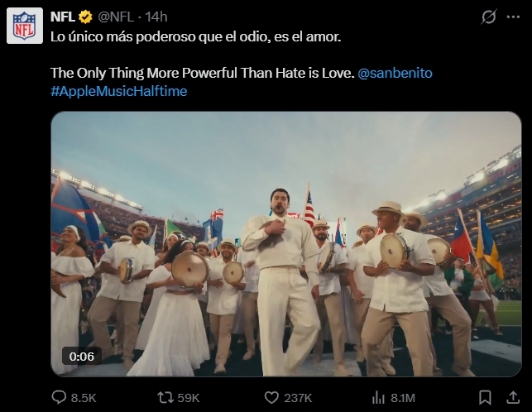
Task: Bookmark this NFL post
Action: [486, 397]
